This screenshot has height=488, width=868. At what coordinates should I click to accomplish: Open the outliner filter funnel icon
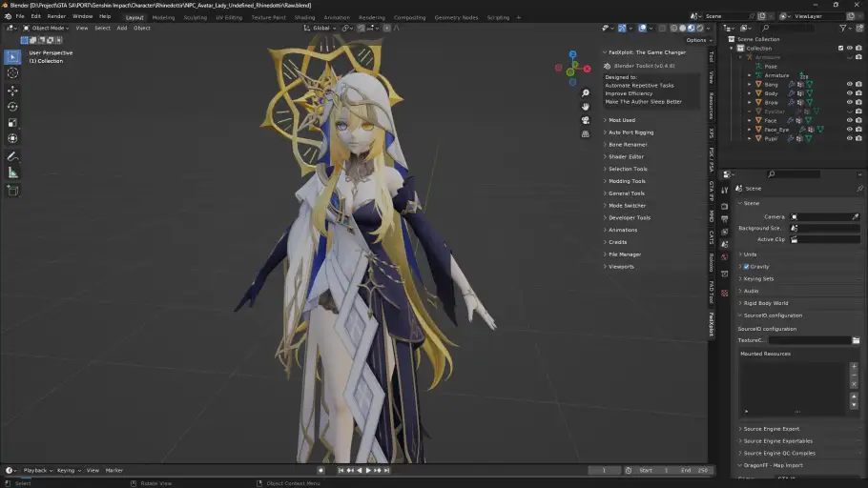tap(842, 28)
